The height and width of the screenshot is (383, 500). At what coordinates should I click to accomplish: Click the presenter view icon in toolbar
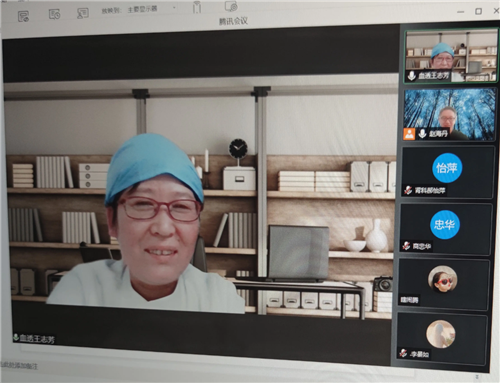[82, 13]
